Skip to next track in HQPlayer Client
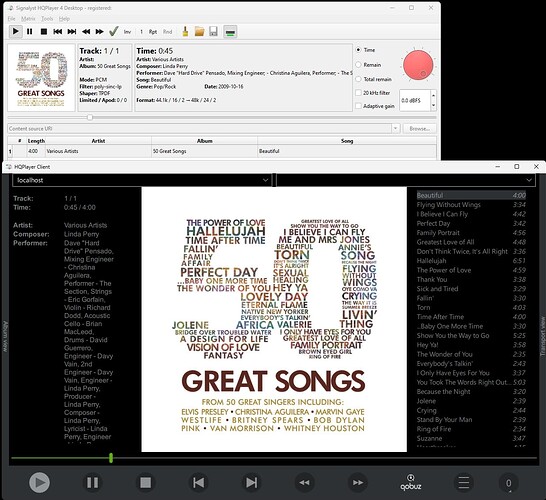 point(251,483)
